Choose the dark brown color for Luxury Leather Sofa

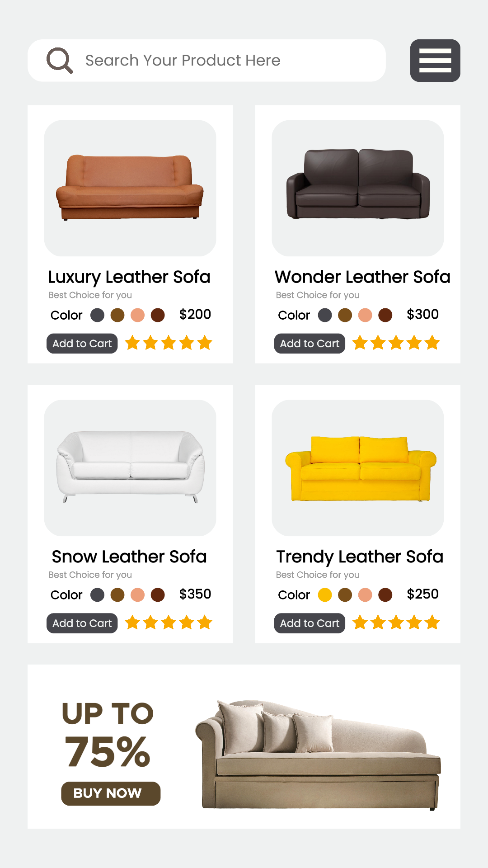click(158, 315)
